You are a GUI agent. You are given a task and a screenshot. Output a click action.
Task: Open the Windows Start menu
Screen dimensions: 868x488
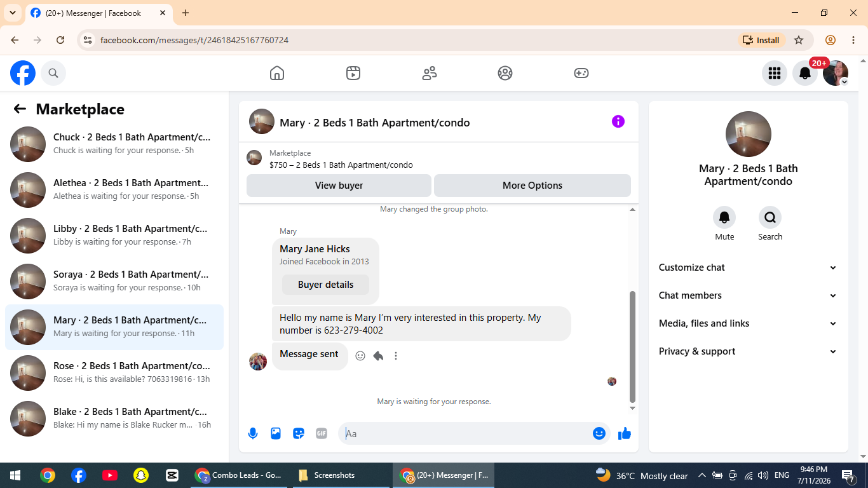tap(15, 475)
